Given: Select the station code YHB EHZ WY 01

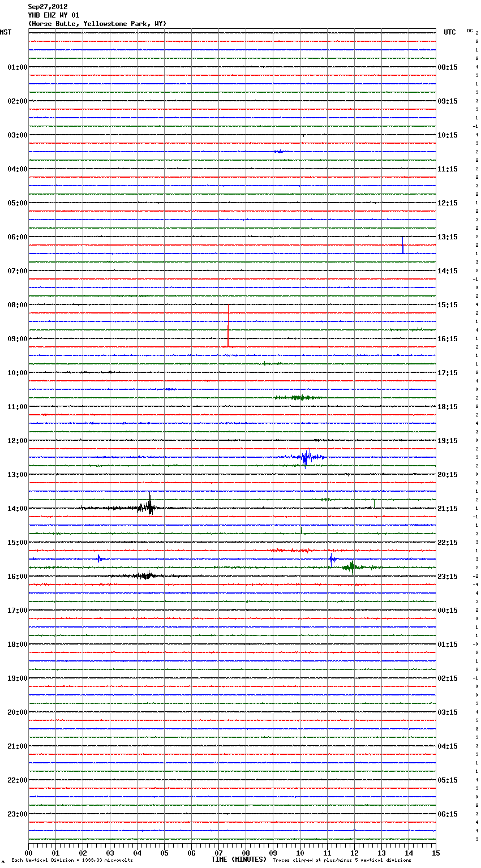Looking at the screenshot, I should [54, 15].
